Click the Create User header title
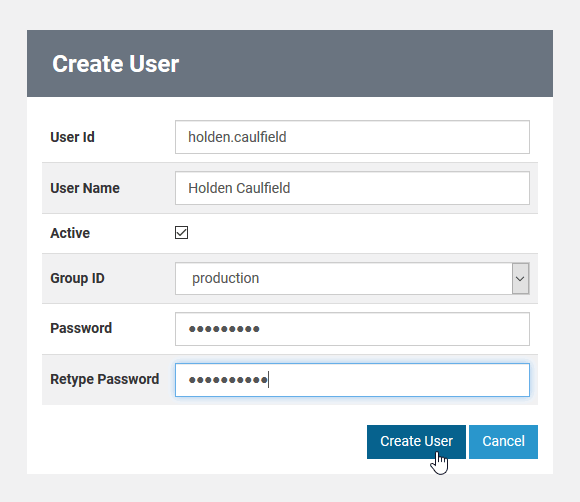This screenshot has height=502, width=580. pos(115,64)
